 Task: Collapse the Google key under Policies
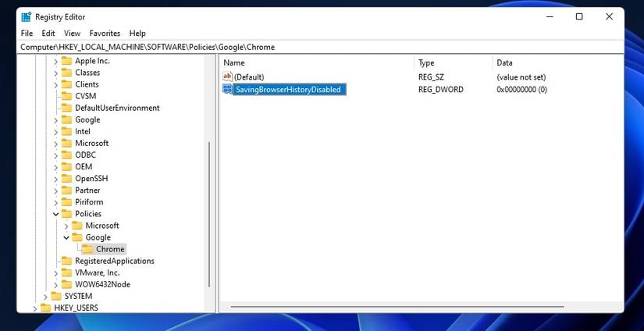(x=66, y=237)
